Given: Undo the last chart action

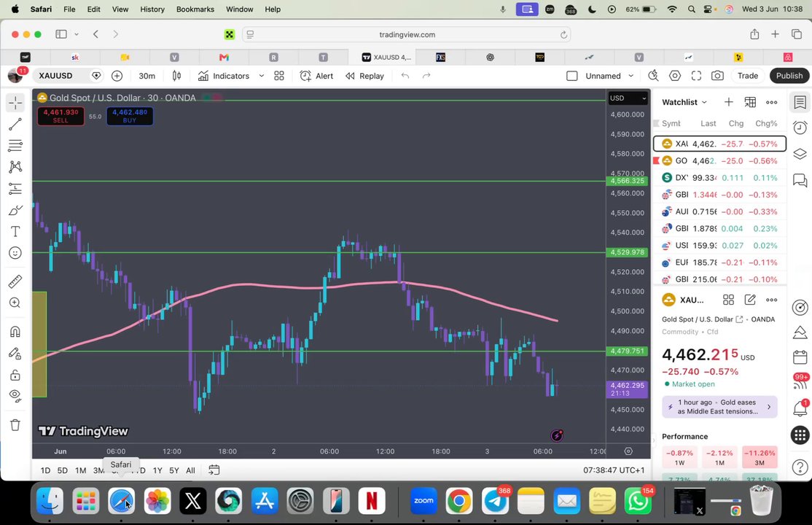Looking at the screenshot, I should 405,76.
